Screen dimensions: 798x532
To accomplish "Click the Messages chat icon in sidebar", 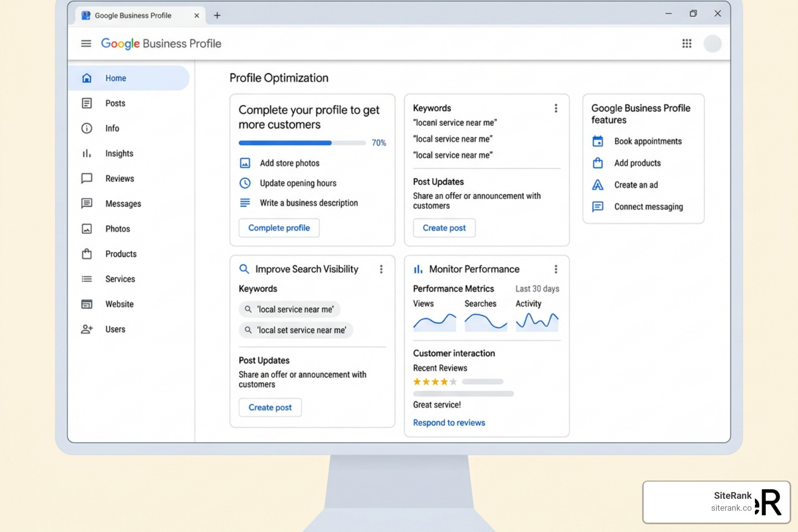I will [87, 203].
